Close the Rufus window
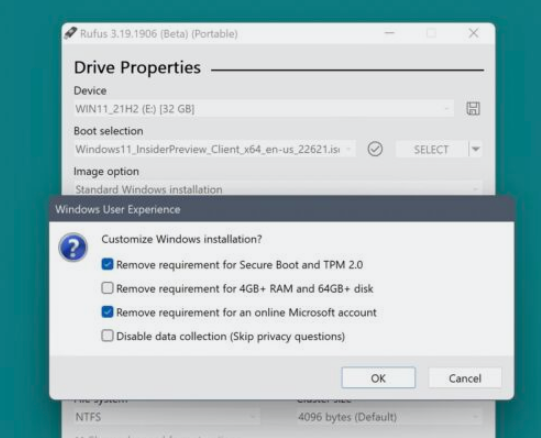Image resolution: width=541 pixels, height=438 pixels. (474, 33)
